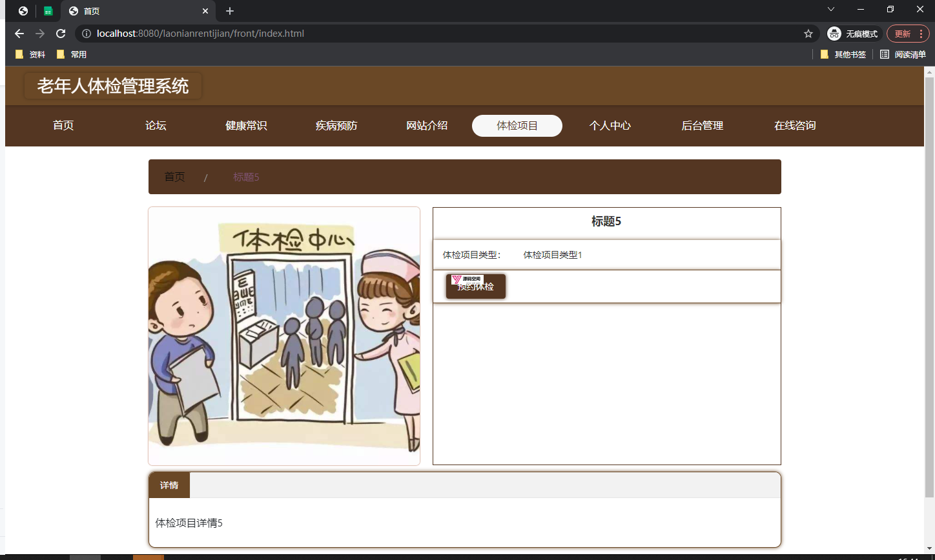Open the tab search chevron
Screen dimensions: 935x560
coord(831,9)
